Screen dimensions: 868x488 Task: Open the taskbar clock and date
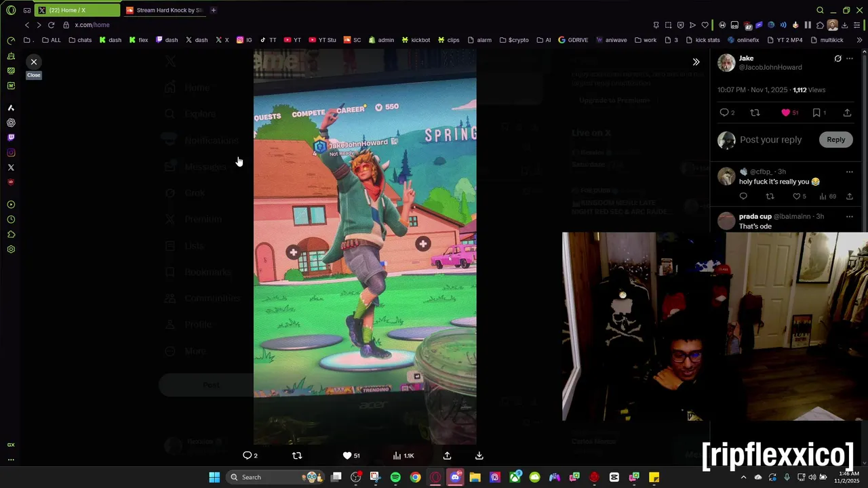(848, 477)
